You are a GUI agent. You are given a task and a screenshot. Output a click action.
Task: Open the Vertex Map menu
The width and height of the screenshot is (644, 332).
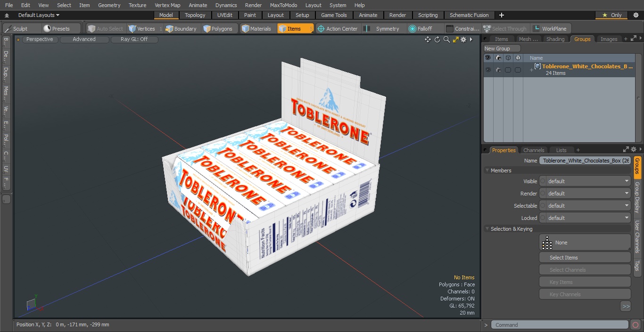pos(167,5)
